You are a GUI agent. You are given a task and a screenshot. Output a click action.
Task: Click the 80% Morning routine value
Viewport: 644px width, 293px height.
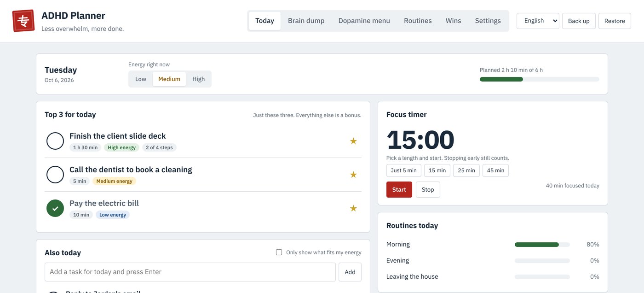[x=593, y=245]
